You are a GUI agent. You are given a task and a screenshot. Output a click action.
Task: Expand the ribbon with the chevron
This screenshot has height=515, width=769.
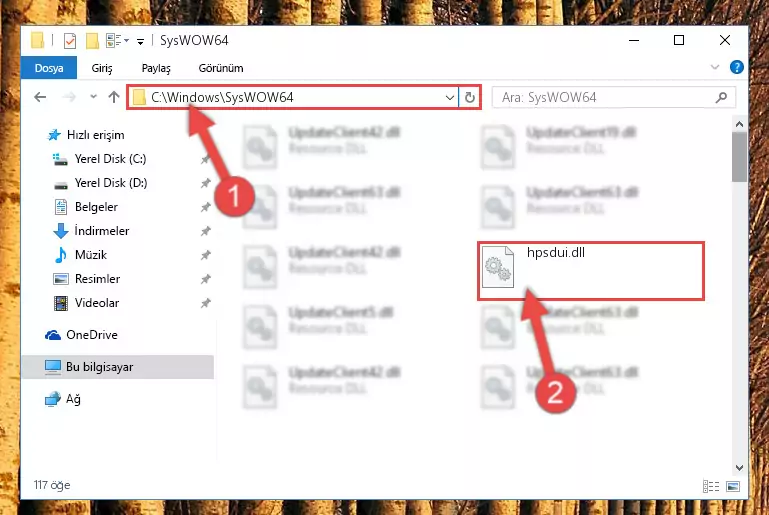pos(715,67)
